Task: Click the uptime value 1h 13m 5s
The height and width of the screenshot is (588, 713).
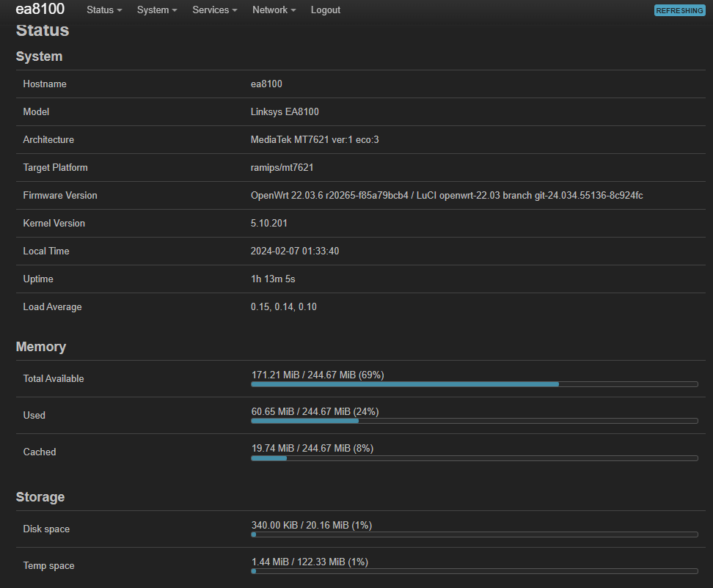Action: point(273,279)
